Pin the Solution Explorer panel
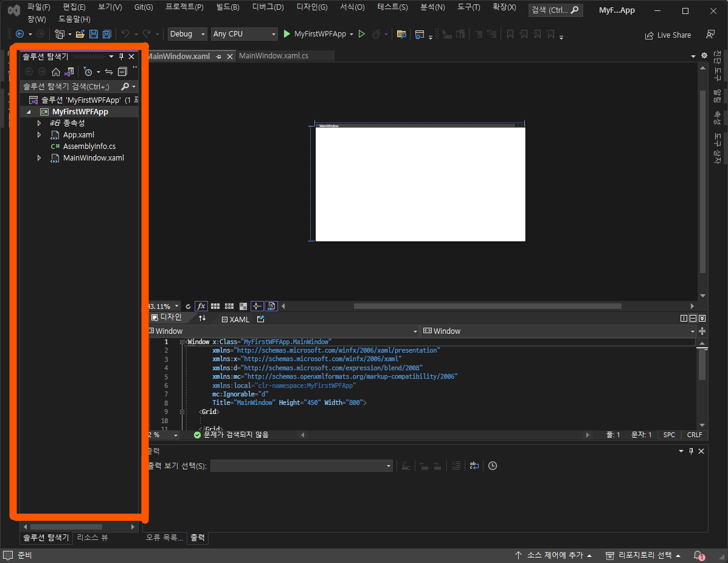Image resolution: width=728 pixels, height=563 pixels. (121, 56)
